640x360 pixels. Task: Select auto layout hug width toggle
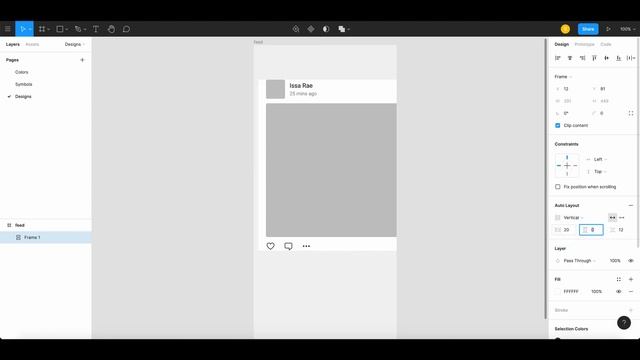click(612, 218)
